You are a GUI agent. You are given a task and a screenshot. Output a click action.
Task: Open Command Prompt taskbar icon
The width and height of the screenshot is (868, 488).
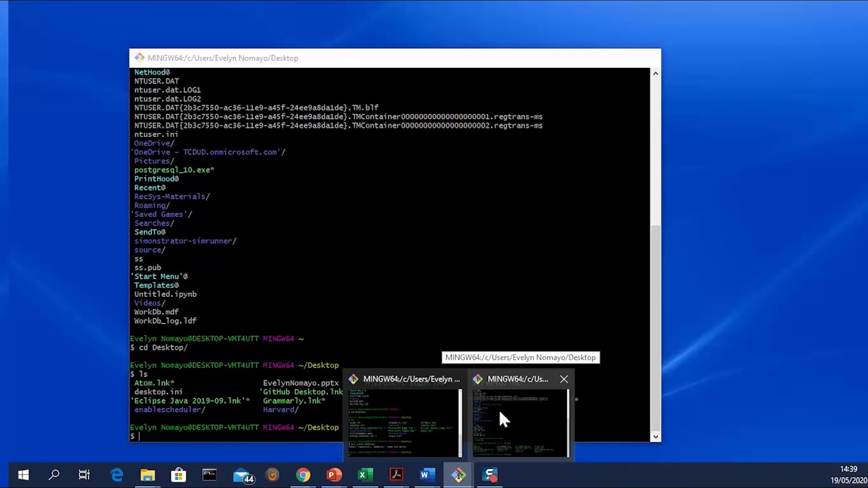210,475
